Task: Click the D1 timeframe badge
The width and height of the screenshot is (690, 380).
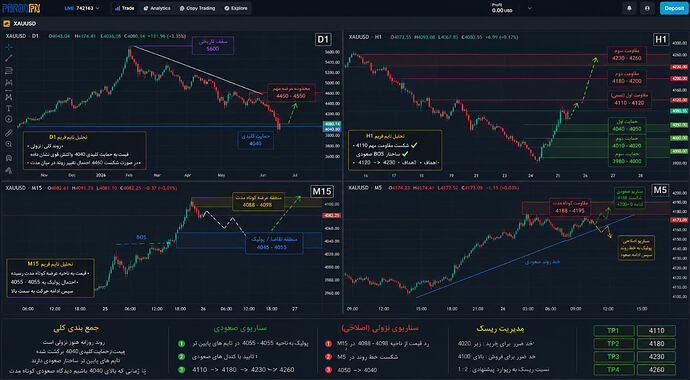Action: [x=323, y=40]
